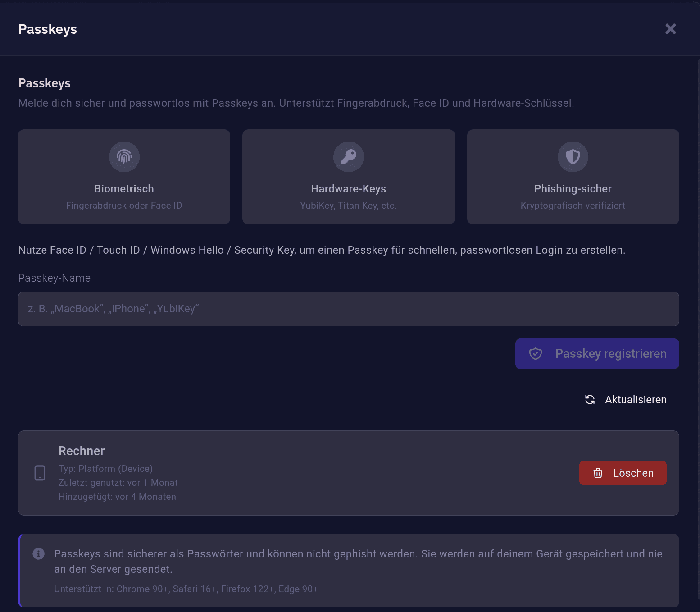Click the refresh arrows icon beside Aktualisieren
The height and width of the screenshot is (612, 700).
point(590,400)
